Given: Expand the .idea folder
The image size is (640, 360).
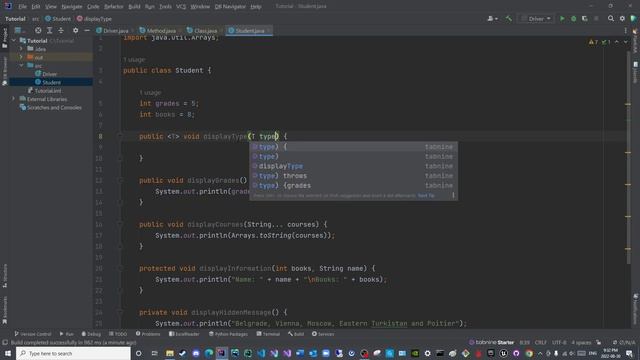Looking at the screenshot, I should (21, 49).
